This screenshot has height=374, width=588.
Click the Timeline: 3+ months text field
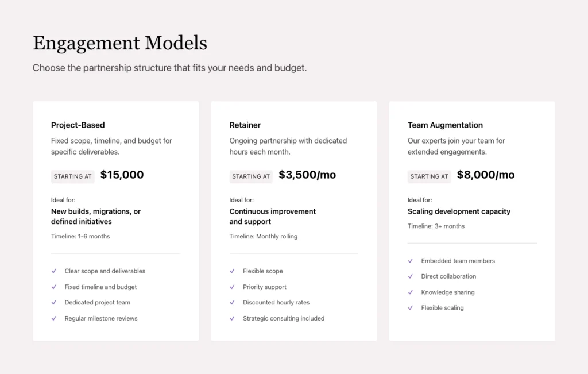(x=436, y=226)
